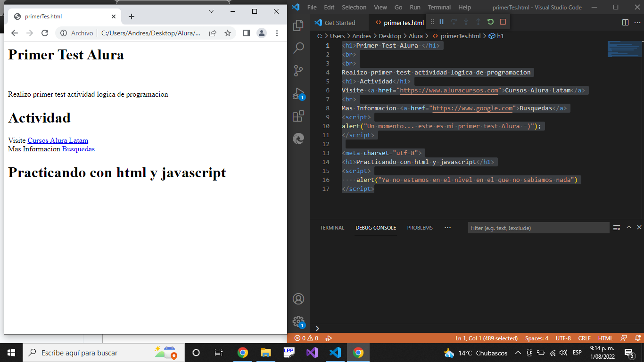Toggle Chrome side panel

[246, 33]
